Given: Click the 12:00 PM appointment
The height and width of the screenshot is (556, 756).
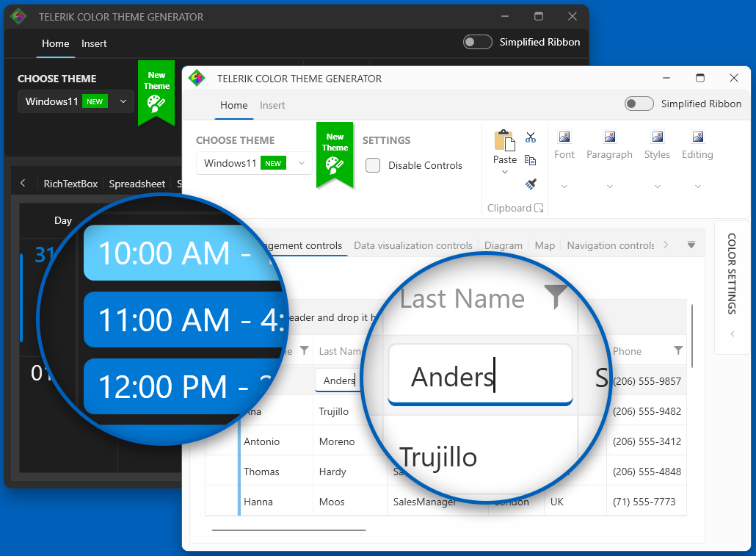Looking at the screenshot, I should (x=183, y=386).
